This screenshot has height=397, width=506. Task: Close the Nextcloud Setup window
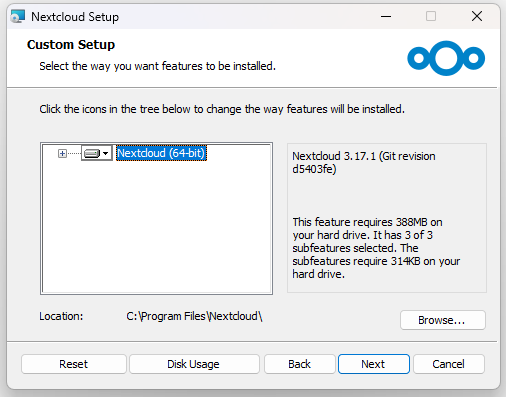pos(477,16)
